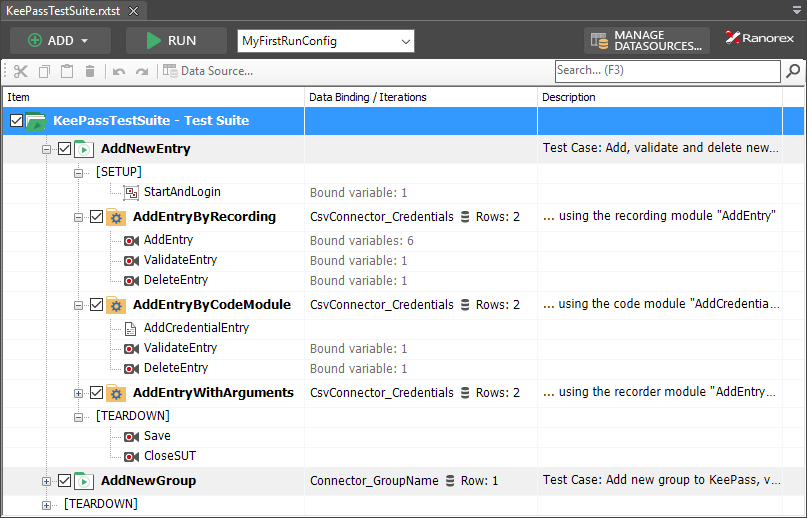Click the AddCredentialEntry code module icon
Screen dimensions: 807x518
(131, 329)
